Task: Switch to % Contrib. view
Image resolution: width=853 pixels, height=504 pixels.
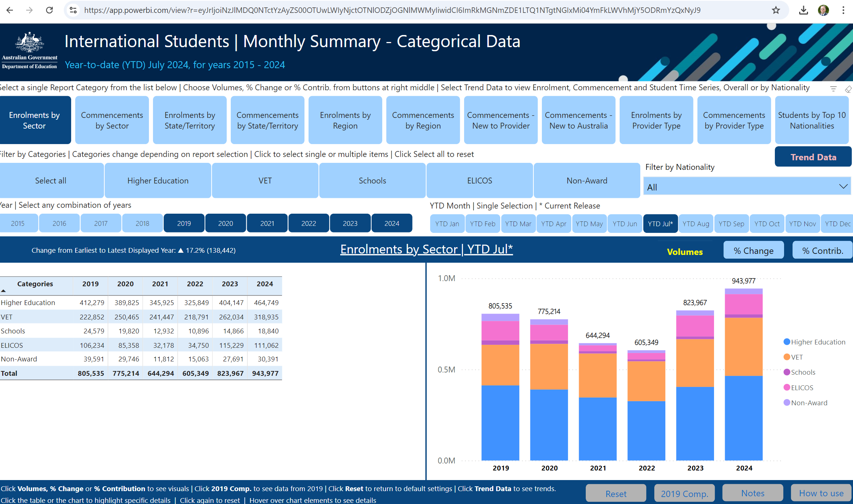Action: click(x=822, y=251)
